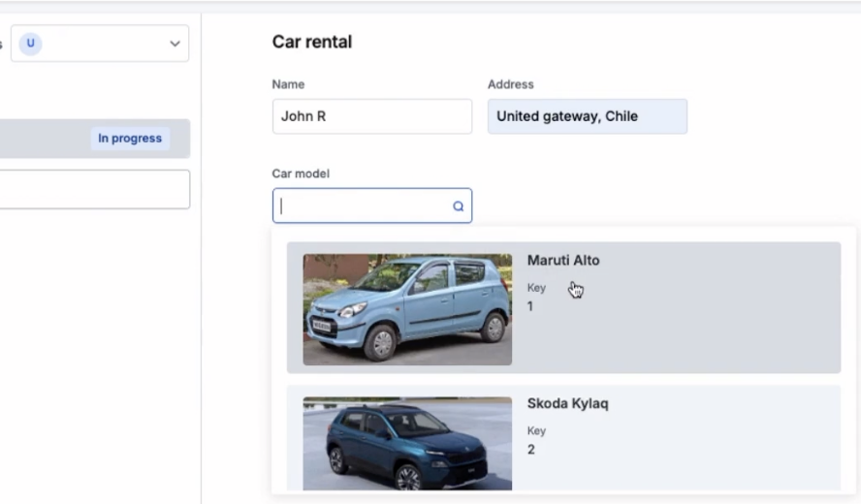Click the Skoda Kylaq car thumbnail
This screenshot has width=861, height=504.
click(407, 444)
